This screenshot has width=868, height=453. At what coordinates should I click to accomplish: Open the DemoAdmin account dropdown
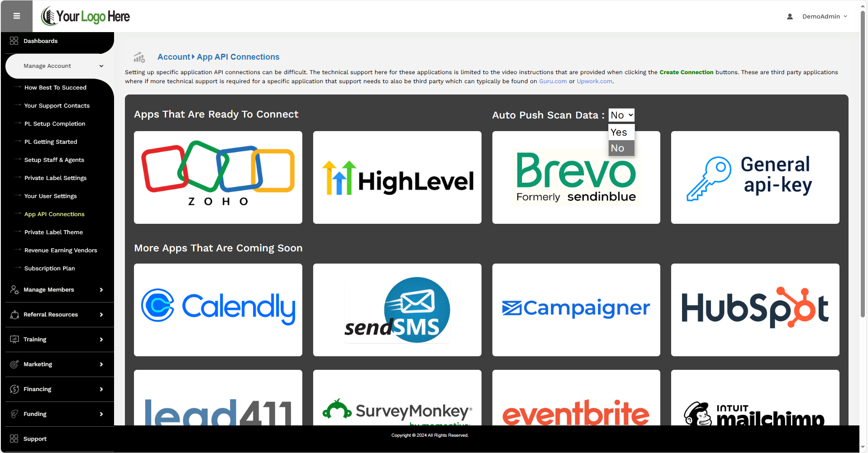click(824, 16)
